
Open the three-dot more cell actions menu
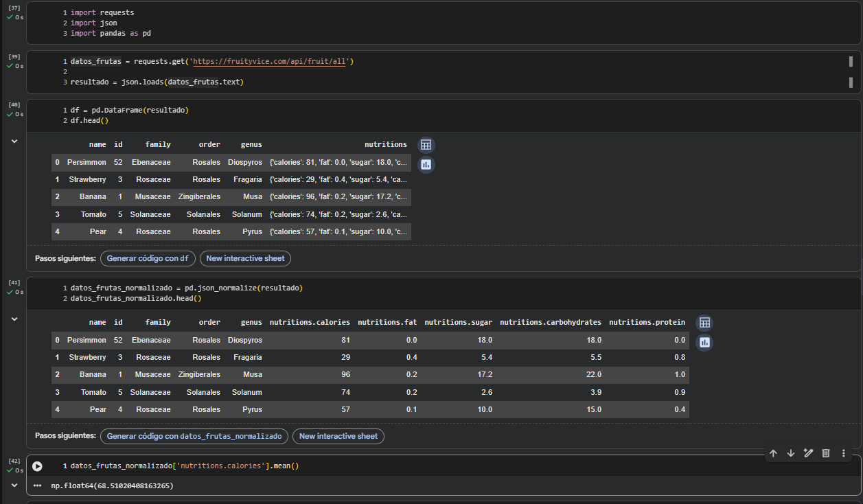tap(844, 453)
